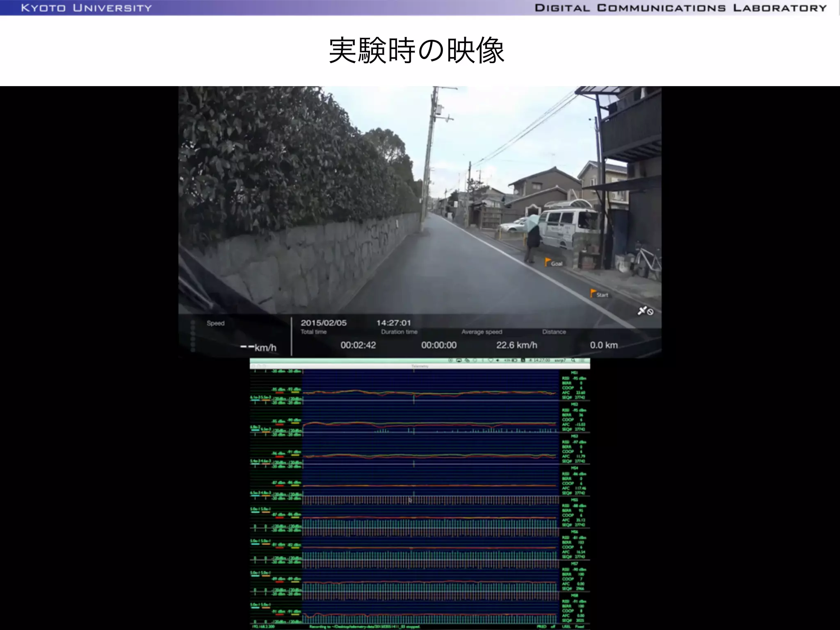Click the GPS satellite disabled icon

pyautogui.click(x=645, y=311)
